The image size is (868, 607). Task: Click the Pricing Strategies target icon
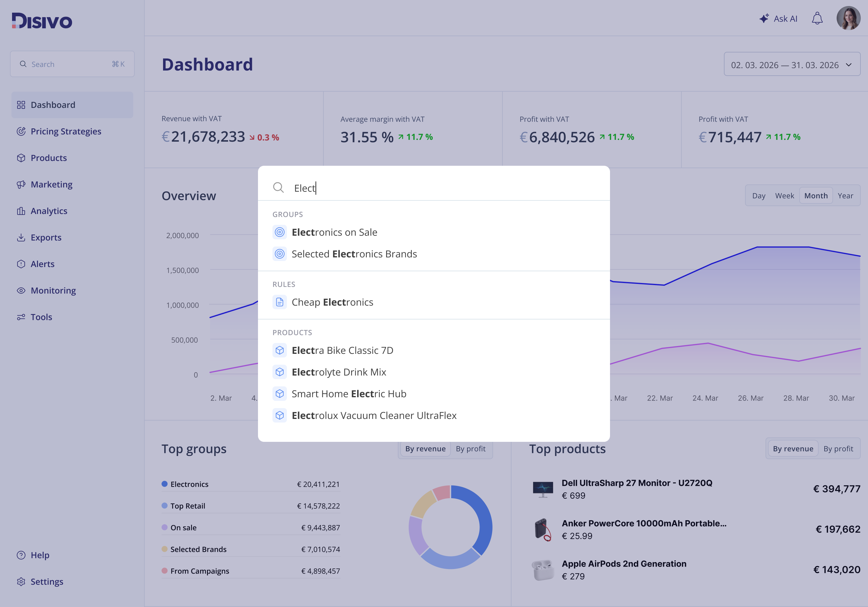tap(21, 131)
